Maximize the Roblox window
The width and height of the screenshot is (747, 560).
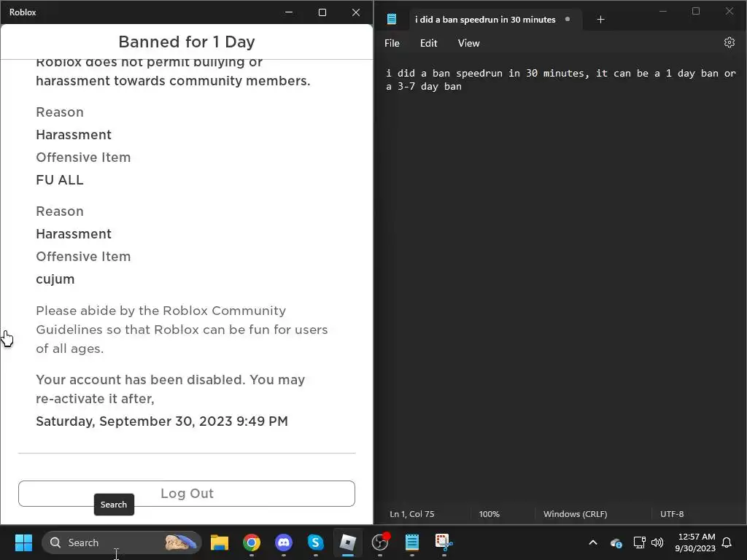coord(322,12)
